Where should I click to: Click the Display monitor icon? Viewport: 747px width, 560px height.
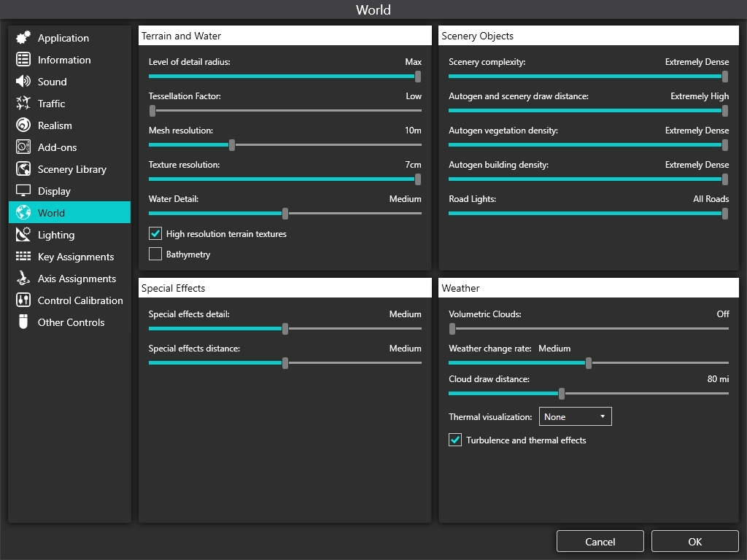pos(23,191)
